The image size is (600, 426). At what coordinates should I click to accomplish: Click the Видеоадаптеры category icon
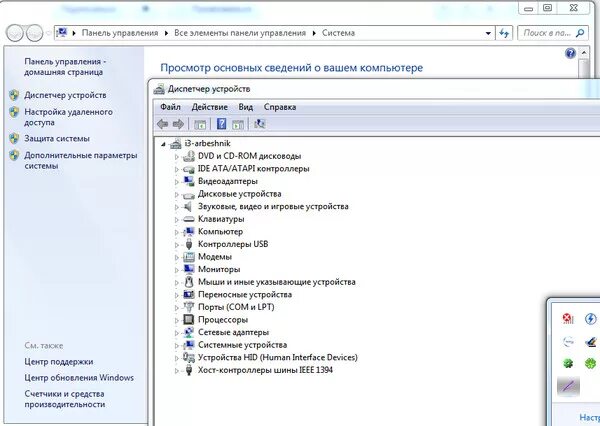click(x=189, y=181)
